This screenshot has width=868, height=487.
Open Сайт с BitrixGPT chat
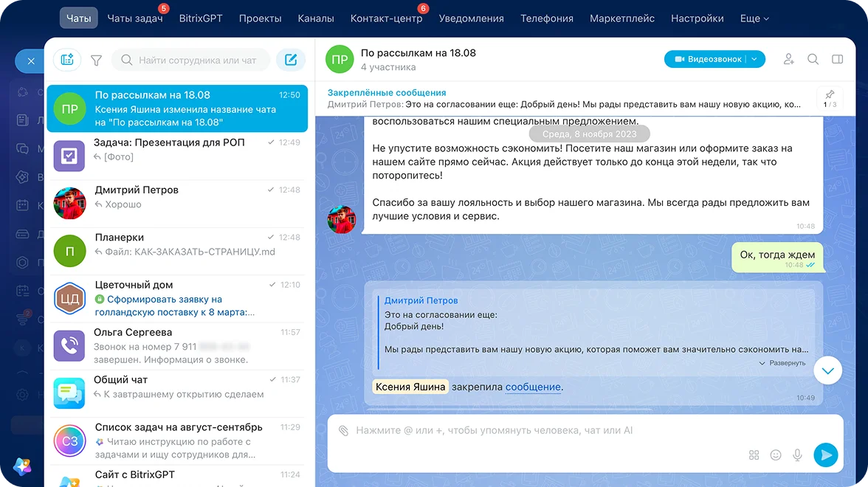click(x=177, y=477)
